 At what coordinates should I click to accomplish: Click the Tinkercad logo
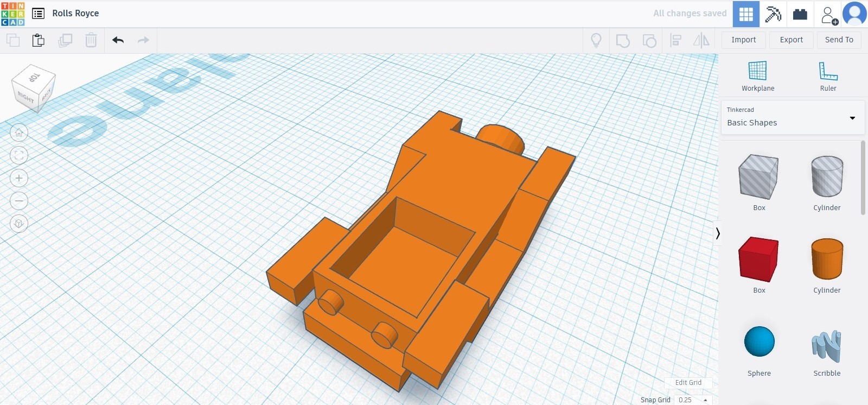point(12,14)
